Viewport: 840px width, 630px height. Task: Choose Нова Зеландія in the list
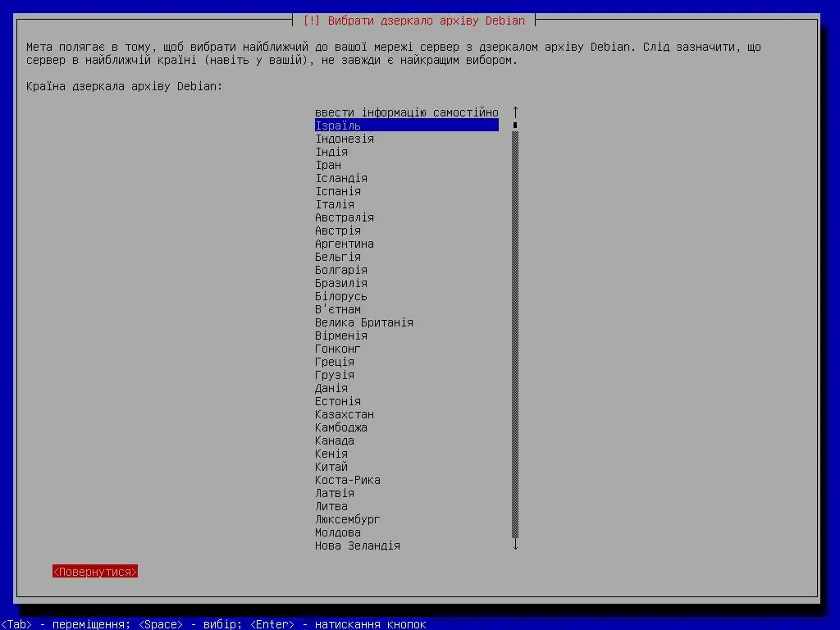tap(407, 546)
